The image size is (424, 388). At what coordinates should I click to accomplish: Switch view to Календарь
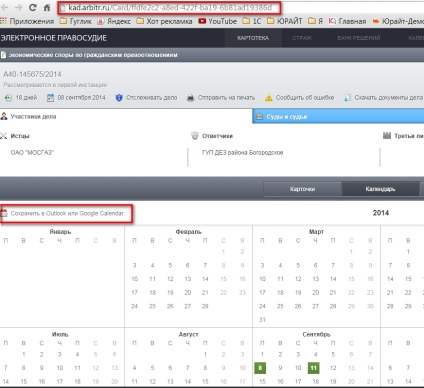click(x=380, y=189)
